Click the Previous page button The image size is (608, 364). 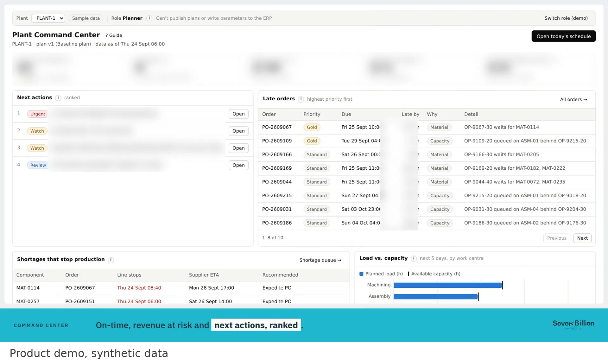click(x=556, y=238)
